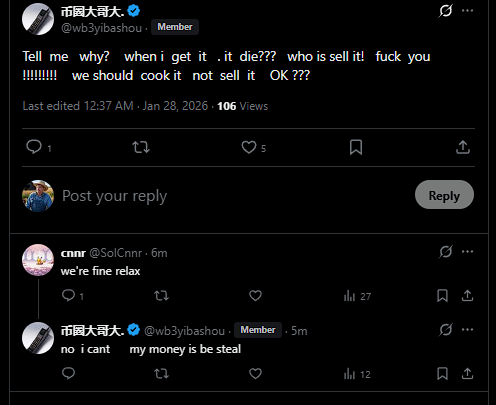The height and width of the screenshot is (405, 496).
Task: Repost the 'we're fine relax' reply
Action: [x=162, y=296]
